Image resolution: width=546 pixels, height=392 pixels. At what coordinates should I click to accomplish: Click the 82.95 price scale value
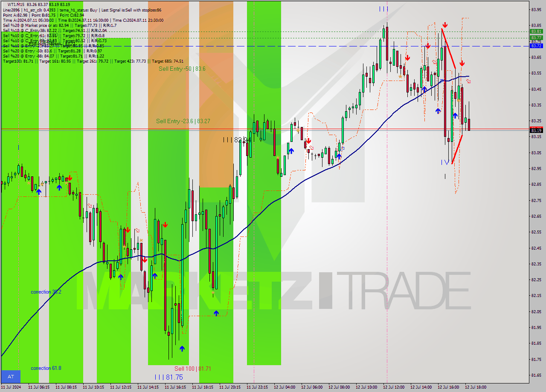[x=536, y=168]
